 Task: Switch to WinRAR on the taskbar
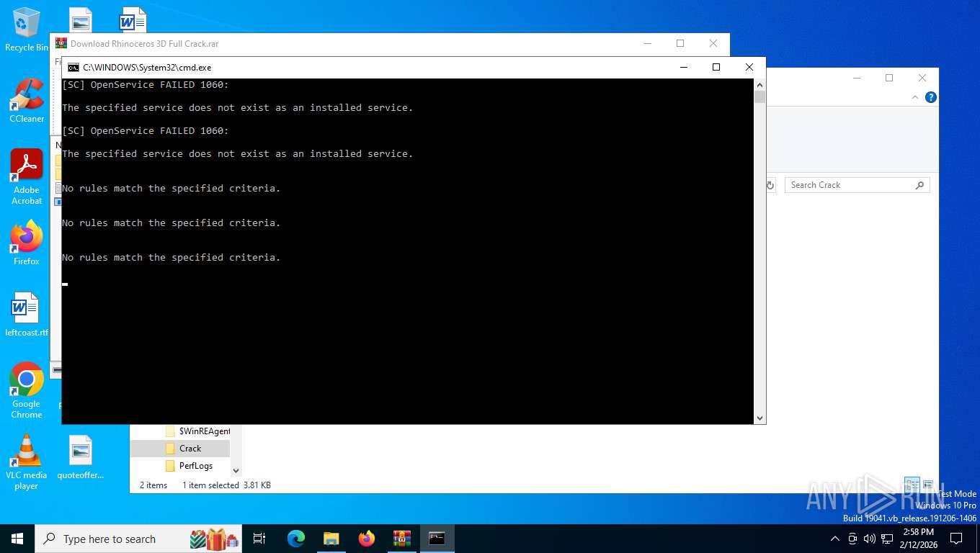pyautogui.click(x=401, y=539)
